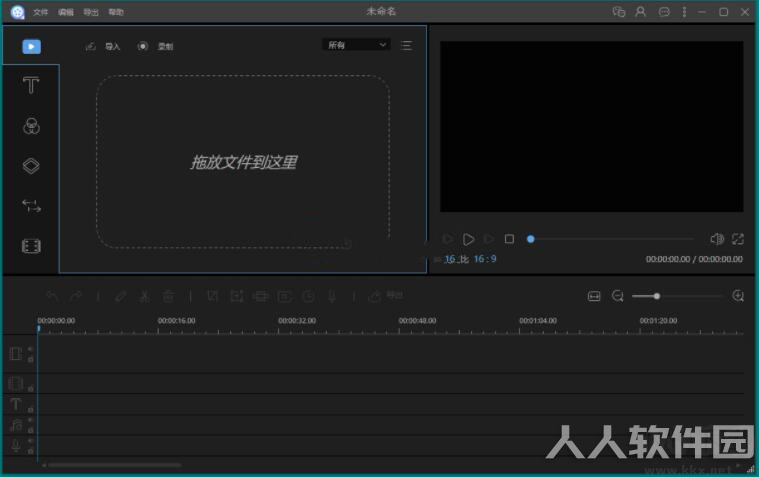Select the overlay video track header icon

[15, 384]
